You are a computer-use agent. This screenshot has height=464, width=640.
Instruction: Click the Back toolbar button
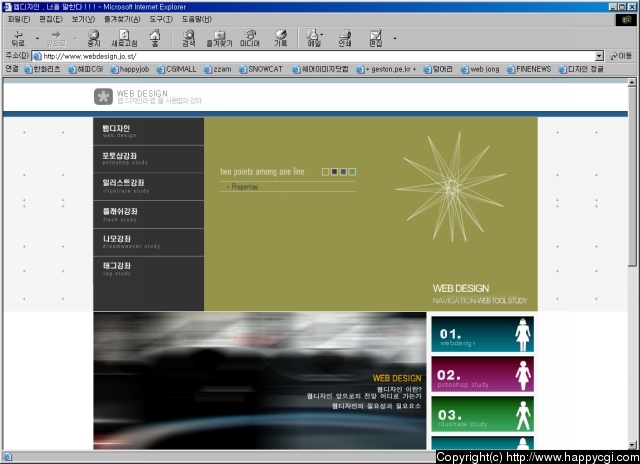(x=18, y=38)
